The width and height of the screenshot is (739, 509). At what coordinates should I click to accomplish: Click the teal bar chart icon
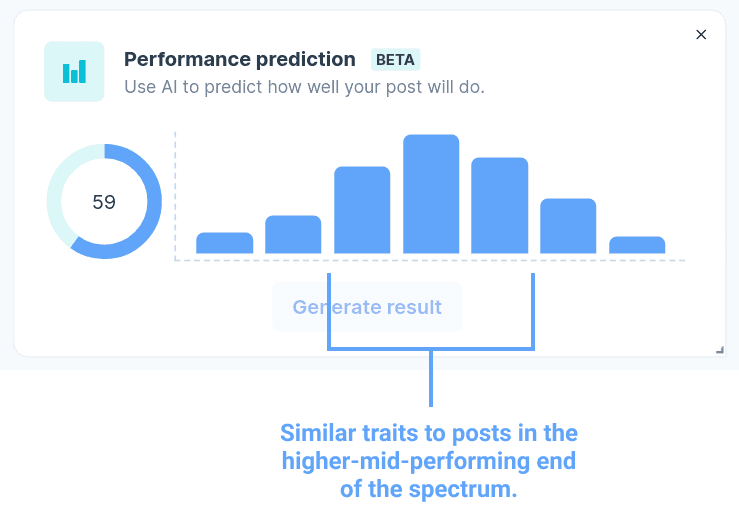(x=74, y=71)
